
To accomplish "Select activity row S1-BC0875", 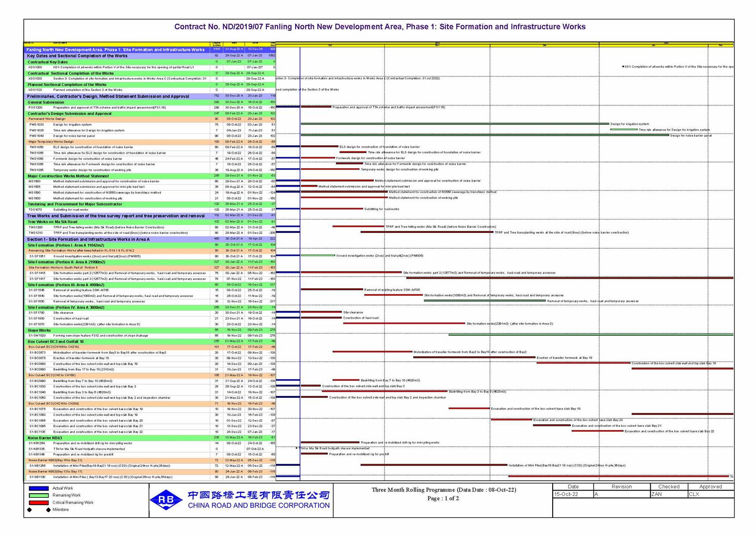I will (x=150, y=358).
